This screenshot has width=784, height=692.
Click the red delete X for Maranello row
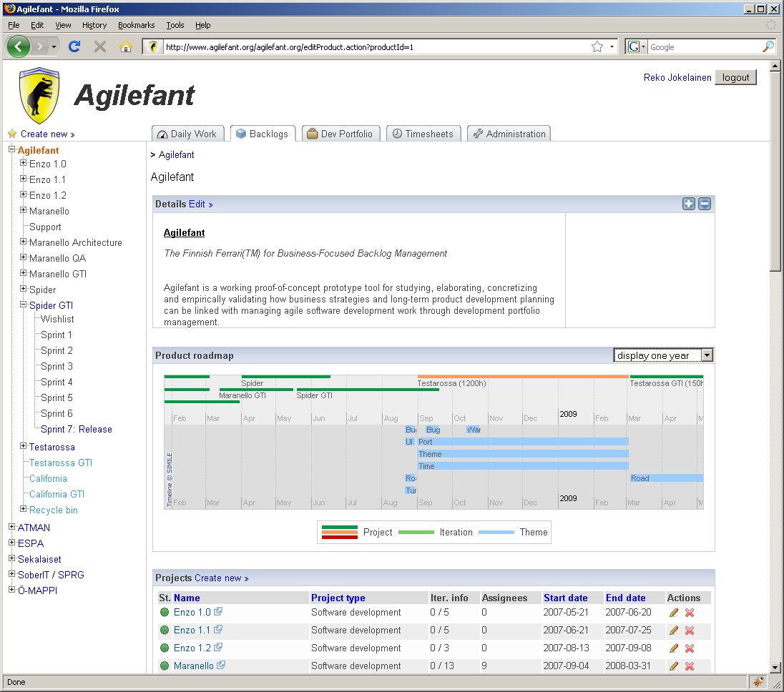pyautogui.click(x=690, y=666)
